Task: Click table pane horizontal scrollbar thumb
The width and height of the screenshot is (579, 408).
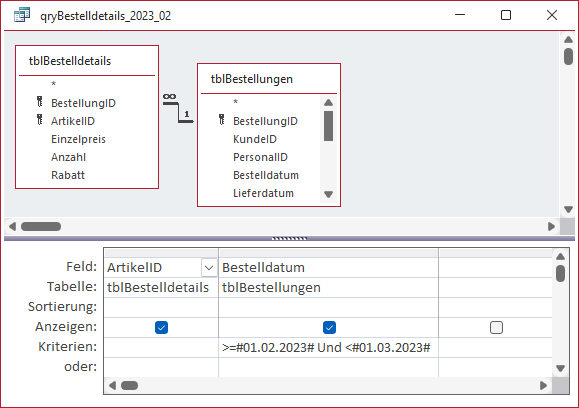Action: coord(41,226)
